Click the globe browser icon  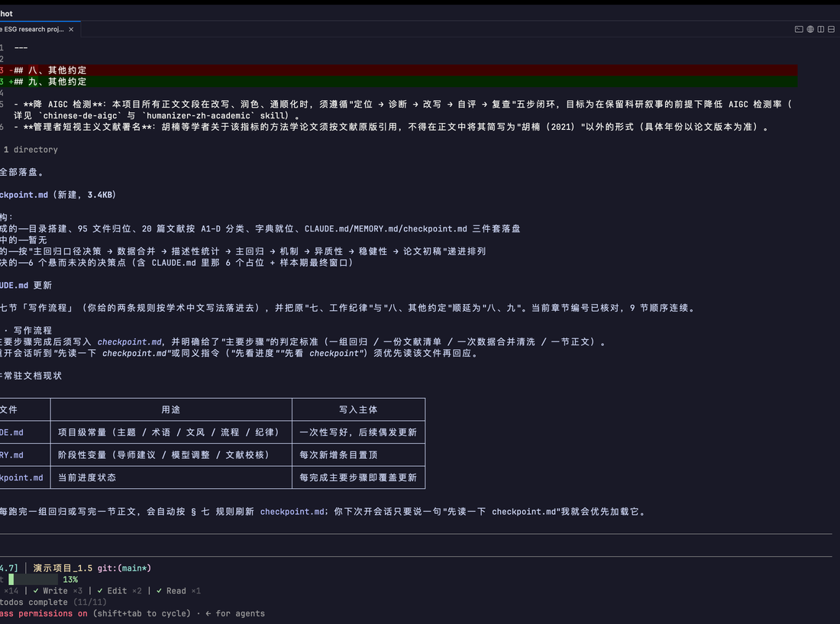pyautogui.click(x=810, y=30)
